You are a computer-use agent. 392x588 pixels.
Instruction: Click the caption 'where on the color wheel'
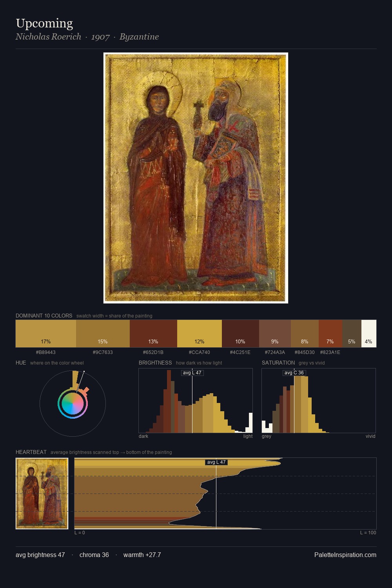coord(57,363)
